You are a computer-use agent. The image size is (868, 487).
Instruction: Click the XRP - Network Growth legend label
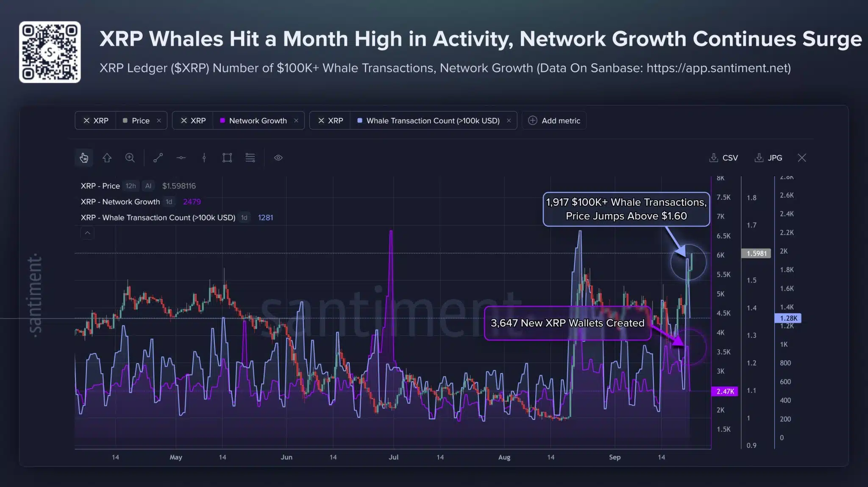pyautogui.click(x=120, y=202)
